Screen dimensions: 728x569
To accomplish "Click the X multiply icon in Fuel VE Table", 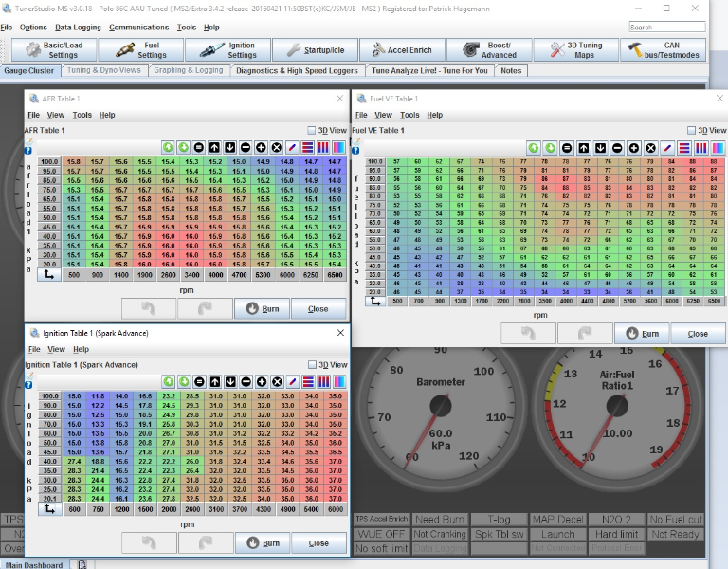I will pos(650,147).
